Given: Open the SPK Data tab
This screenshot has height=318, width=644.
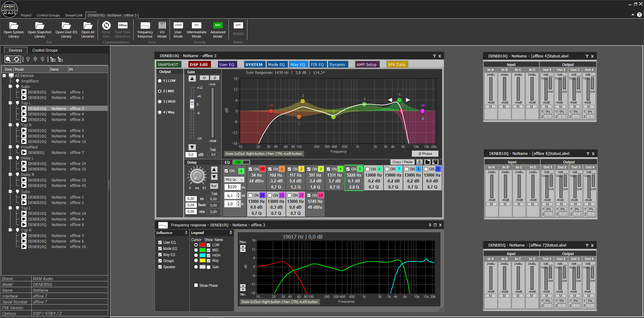Looking at the screenshot, I should pyautogui.click(x=397, y=64).
